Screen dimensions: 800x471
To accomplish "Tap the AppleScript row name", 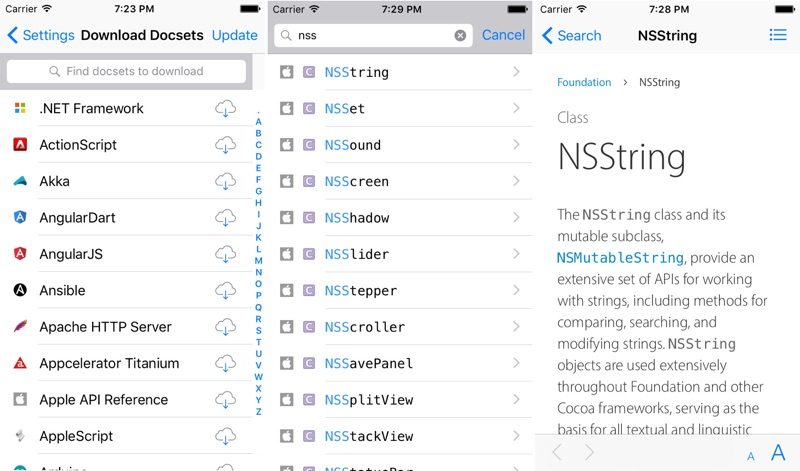I will coord(77,436).
